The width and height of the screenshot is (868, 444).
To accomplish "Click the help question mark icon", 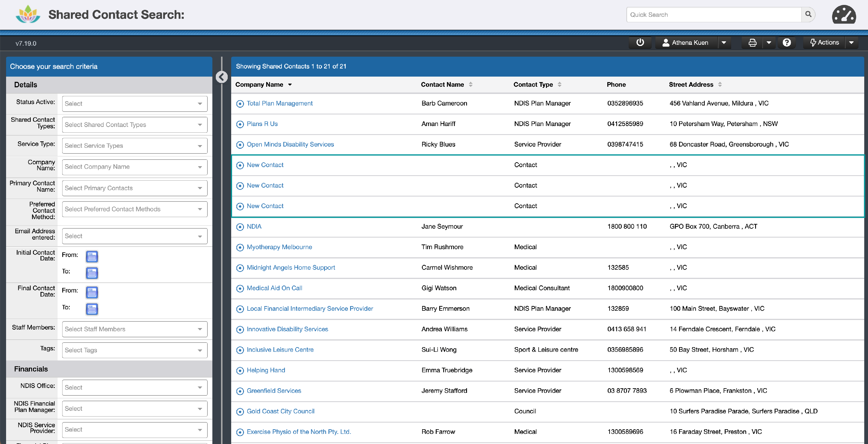I will 787,42.
